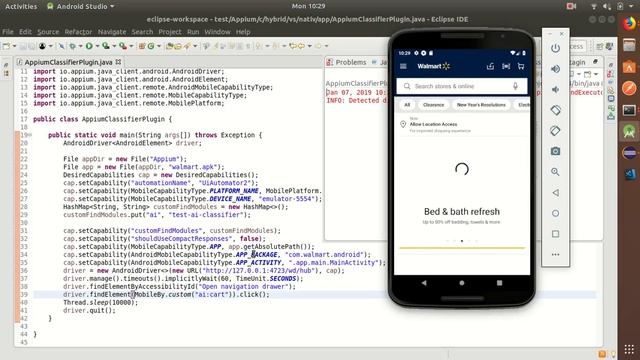Open Terminal from Ubuntu dock
This screenshot has width=640, height=360.
629,110
